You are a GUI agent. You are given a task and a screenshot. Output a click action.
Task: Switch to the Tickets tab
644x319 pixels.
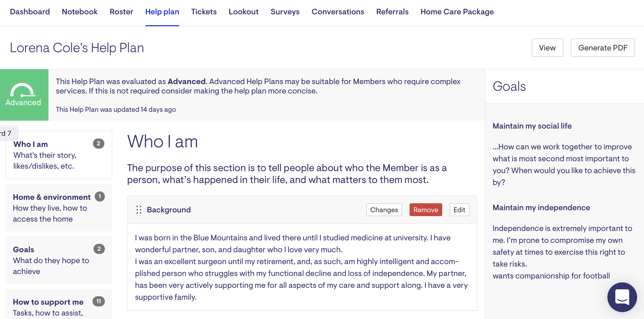[204, 12]
